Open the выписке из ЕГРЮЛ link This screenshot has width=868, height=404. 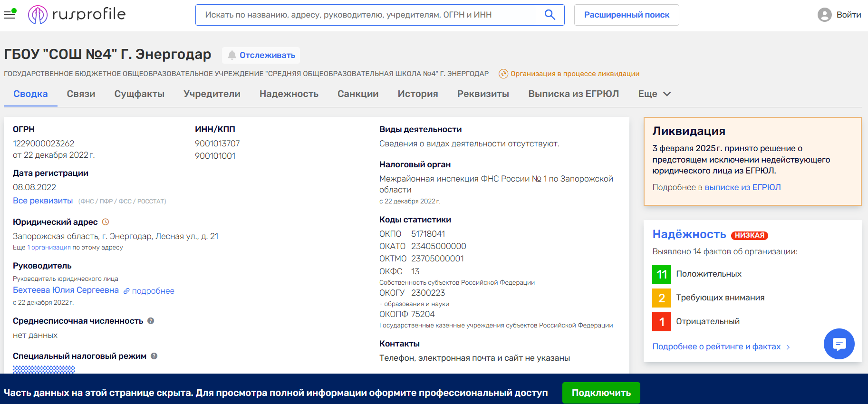coord(743,187)
